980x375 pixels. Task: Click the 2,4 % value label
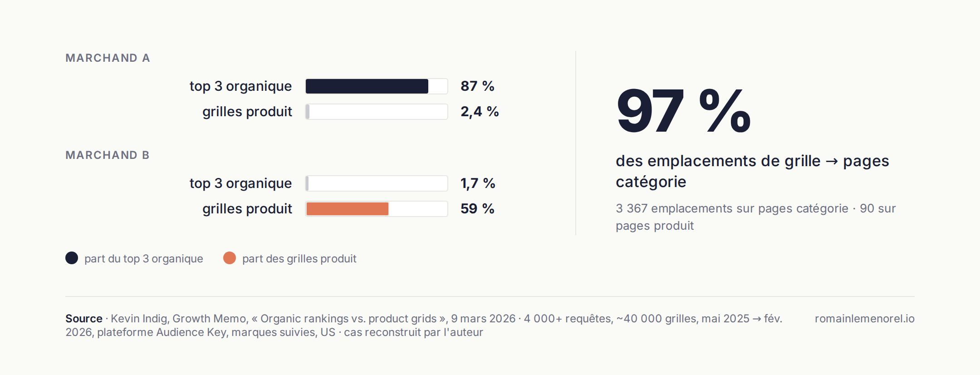click(480, 112)
